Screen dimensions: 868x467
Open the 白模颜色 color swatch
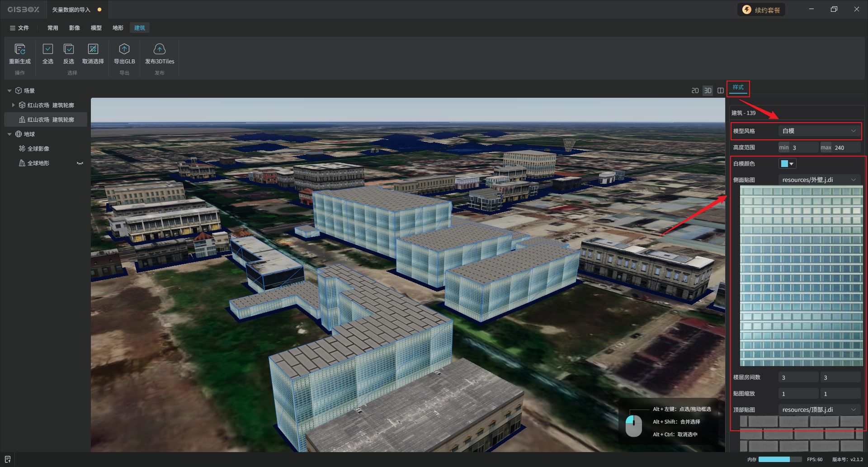click(x=787, y=164)
